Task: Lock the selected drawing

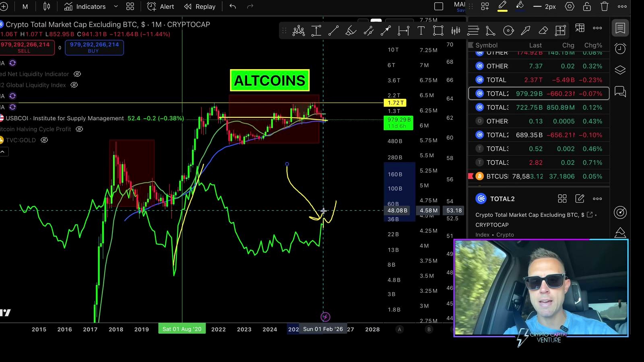Action: [x=587, y=6]
